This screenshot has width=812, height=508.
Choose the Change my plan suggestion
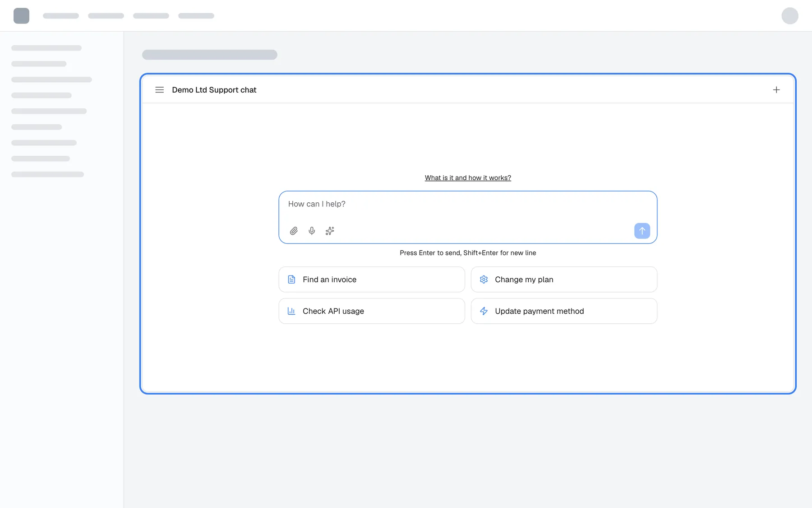pos(564,280)
